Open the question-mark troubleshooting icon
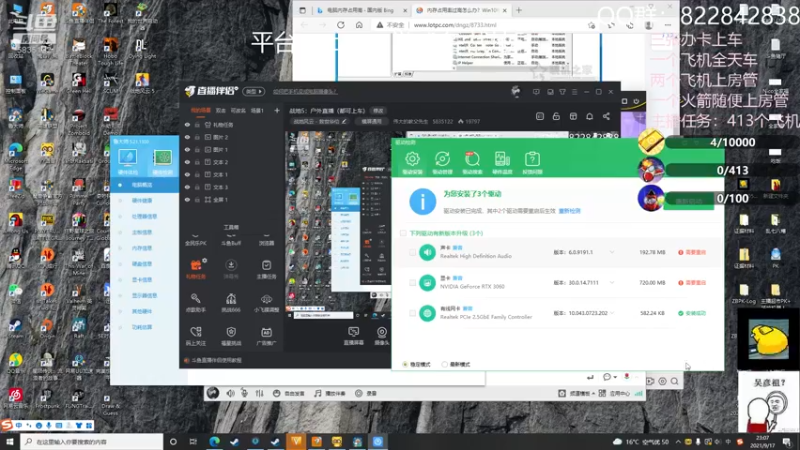Screen dimensions: 800x450 [532, 159]
